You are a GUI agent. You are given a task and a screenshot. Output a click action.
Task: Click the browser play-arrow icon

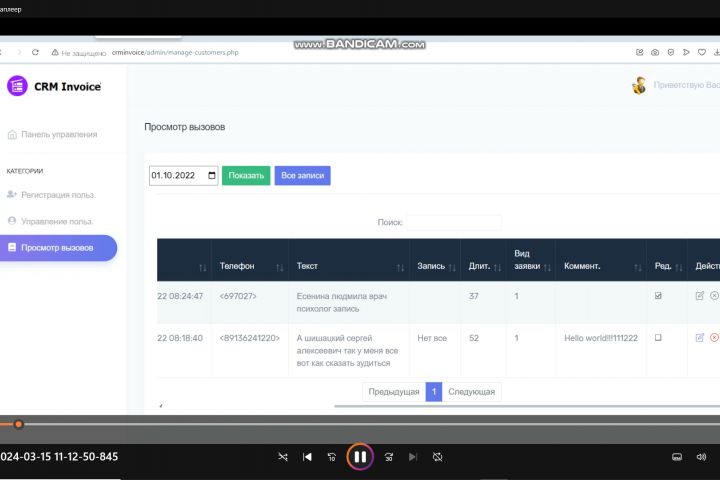(686, 52)
